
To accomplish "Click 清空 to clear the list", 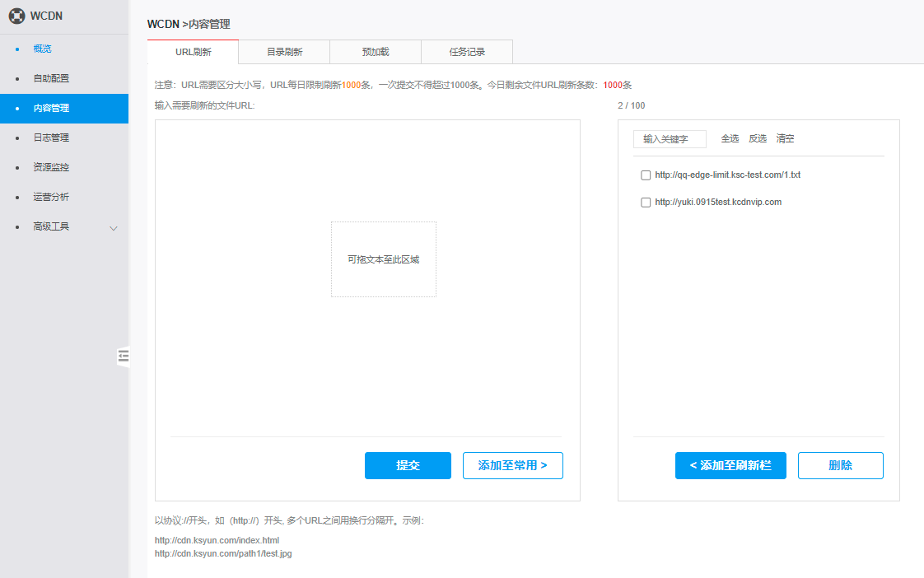I will (x=786, y=139).
